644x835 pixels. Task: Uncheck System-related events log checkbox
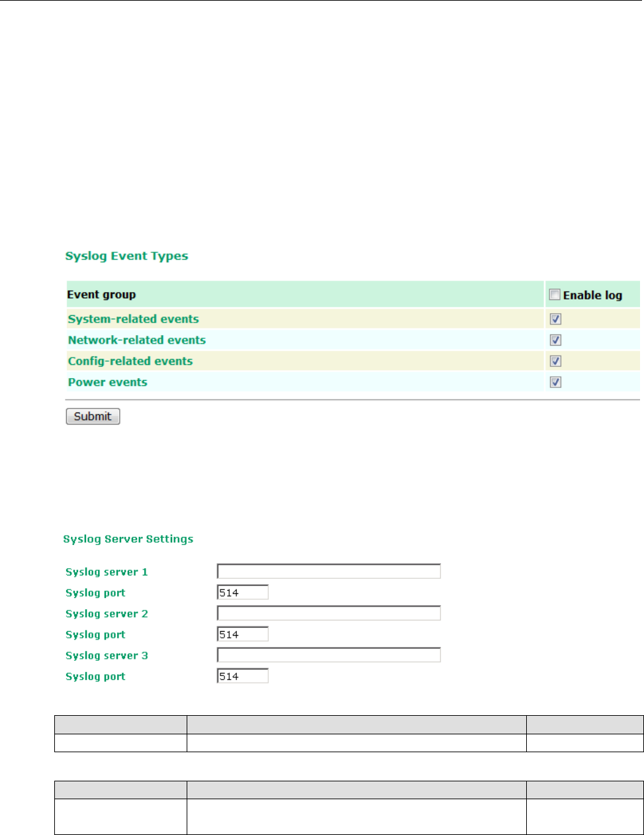click(556, 319)
